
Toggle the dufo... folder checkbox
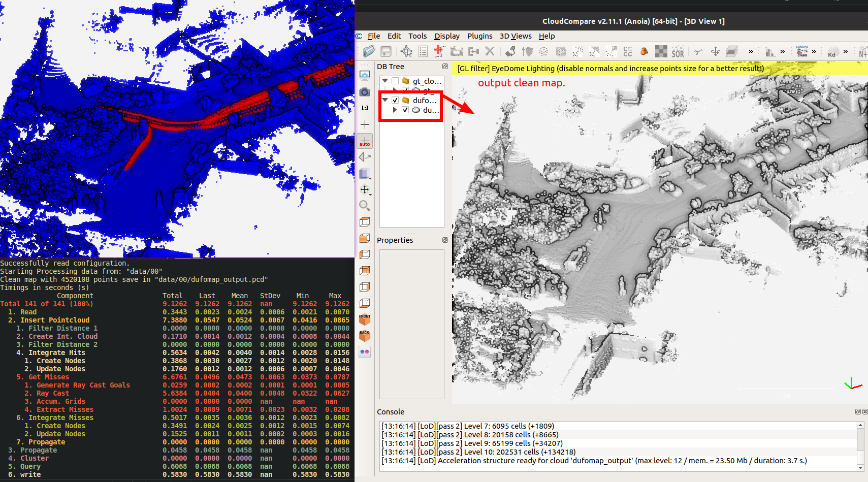(395, 100)
